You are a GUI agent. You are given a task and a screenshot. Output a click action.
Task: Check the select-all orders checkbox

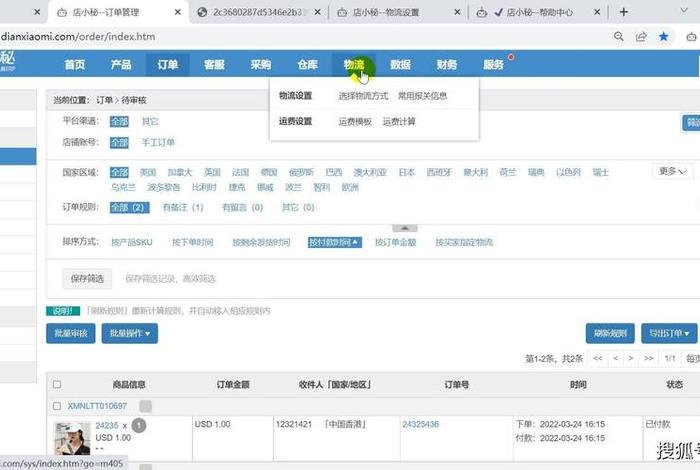57,384
